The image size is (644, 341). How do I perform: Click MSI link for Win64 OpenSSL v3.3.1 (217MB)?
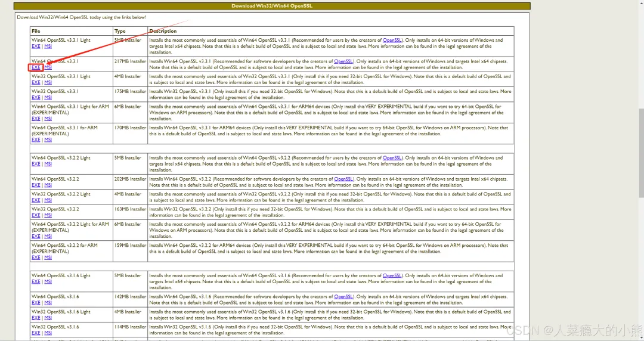pos(48,67)
